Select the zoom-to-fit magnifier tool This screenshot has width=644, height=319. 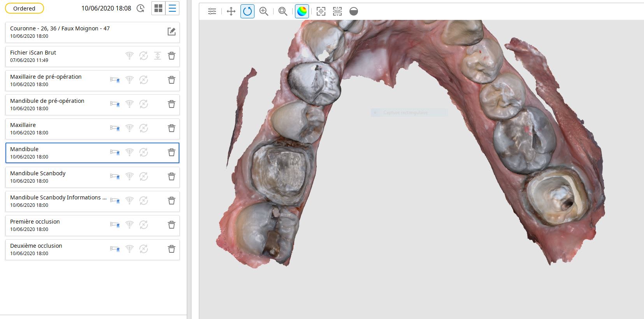(283, 11)
